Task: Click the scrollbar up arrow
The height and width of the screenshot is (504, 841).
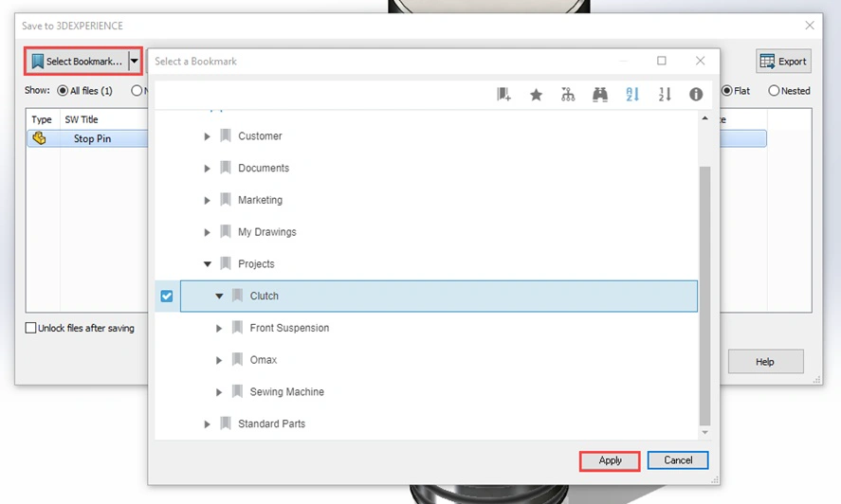Action: pos(704,118)
